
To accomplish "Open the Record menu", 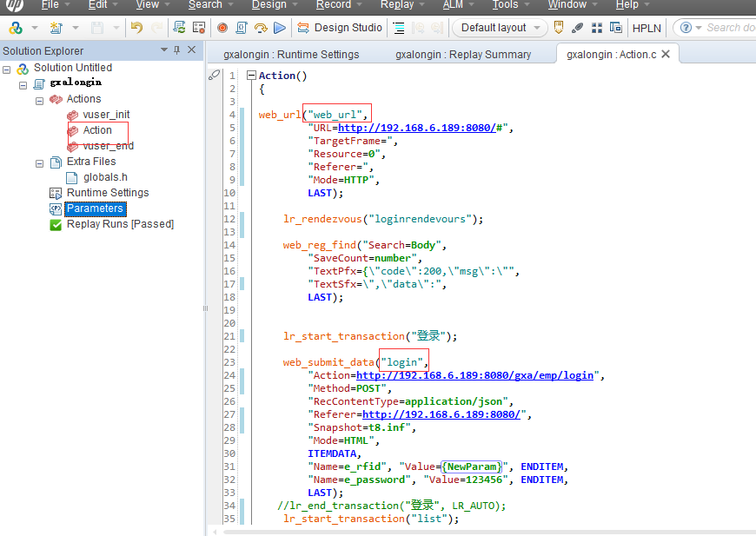I will click(334, 5).
